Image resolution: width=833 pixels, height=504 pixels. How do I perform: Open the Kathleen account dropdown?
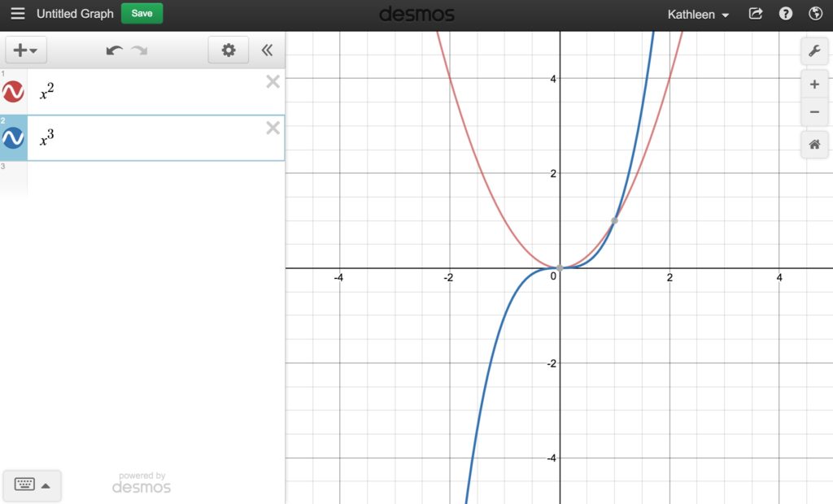[698, 15]
